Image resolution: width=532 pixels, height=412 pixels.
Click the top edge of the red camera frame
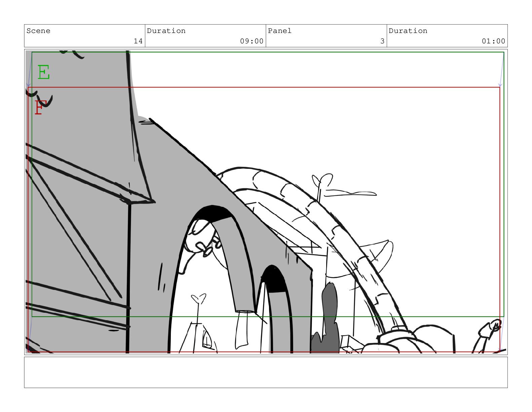[x=266, y=87]
